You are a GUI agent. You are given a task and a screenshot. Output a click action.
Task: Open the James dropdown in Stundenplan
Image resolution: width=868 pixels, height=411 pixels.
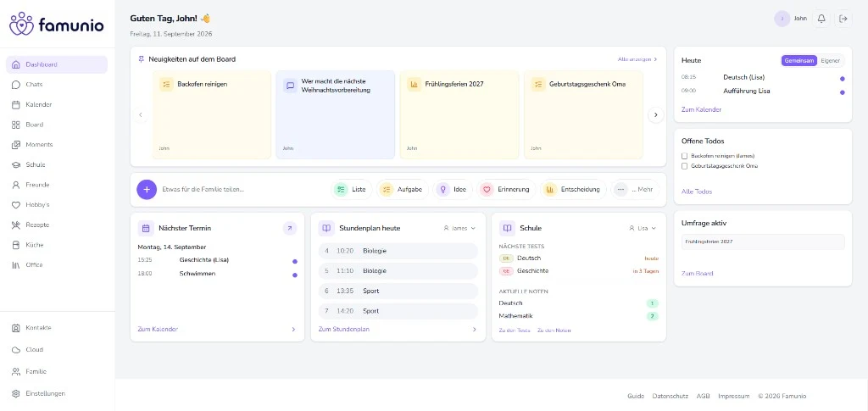click(459, 228)
